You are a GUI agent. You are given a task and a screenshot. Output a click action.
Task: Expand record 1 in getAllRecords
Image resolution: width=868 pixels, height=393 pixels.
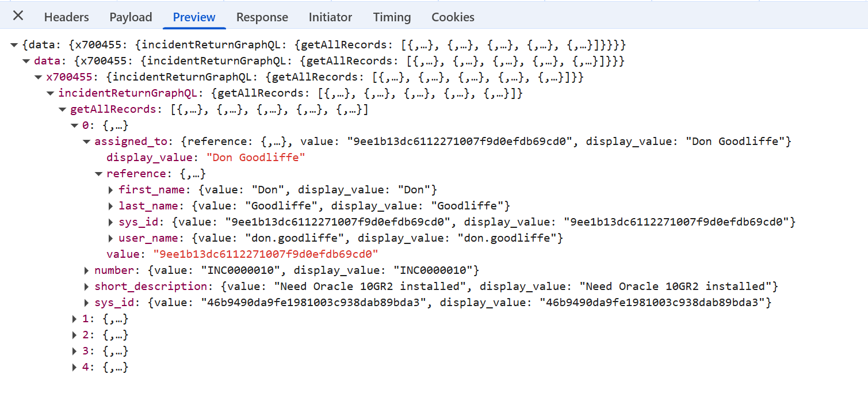pos(74,319)
